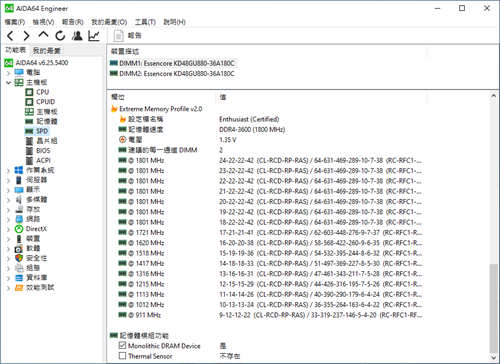Expand the 效能測試 node chevron
This screenshot has width=500, height=364.
pos(9,288)
